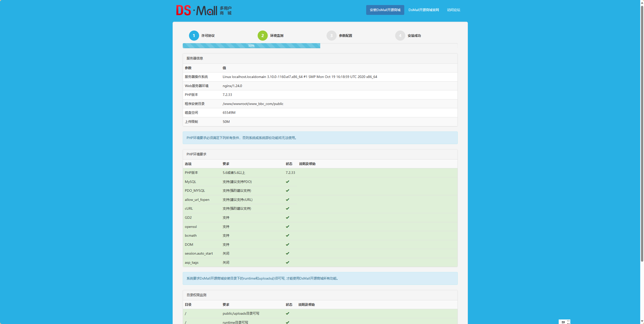644x324 pixels.
Task: Click the checkmark in the DOM row
Action: coord(287,245)
